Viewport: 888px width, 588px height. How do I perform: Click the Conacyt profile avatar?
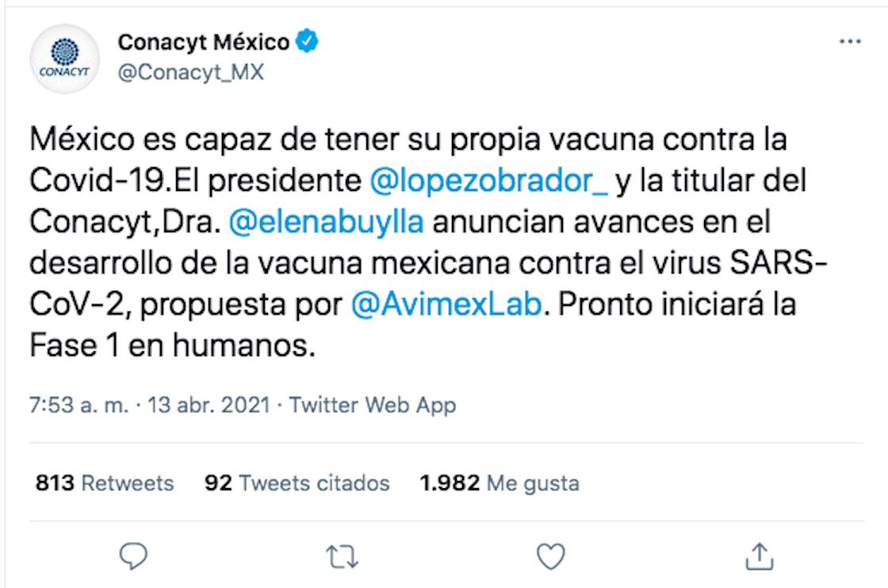pos(65,59)
